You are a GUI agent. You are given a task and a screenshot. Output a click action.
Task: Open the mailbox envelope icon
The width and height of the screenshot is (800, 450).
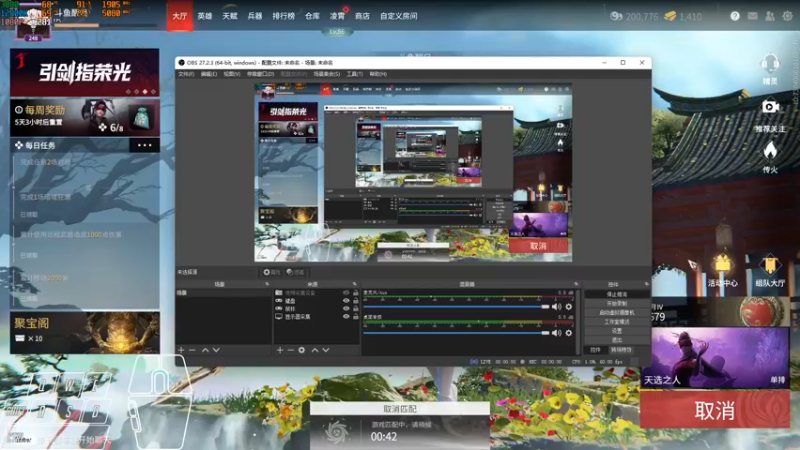point(753,16)
